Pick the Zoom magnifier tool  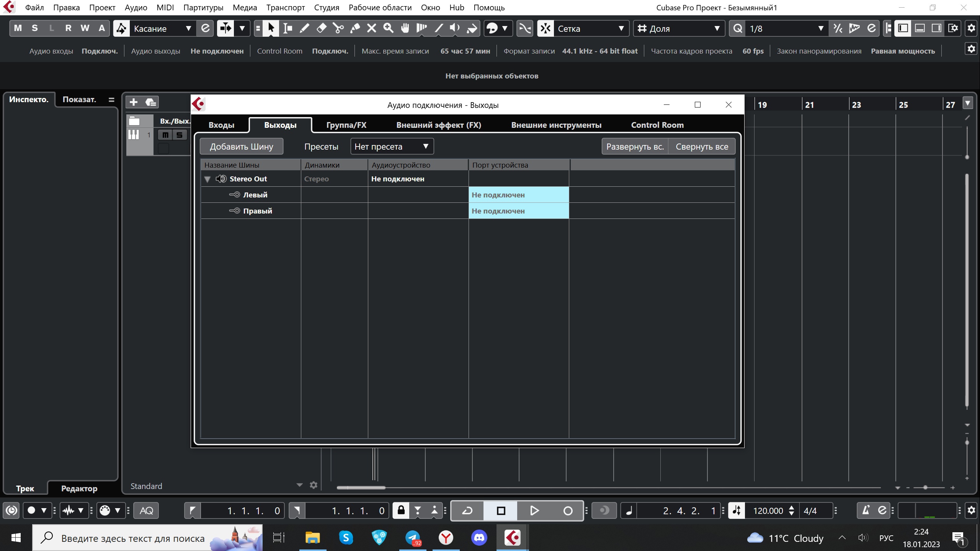click(x=388, y=28)
